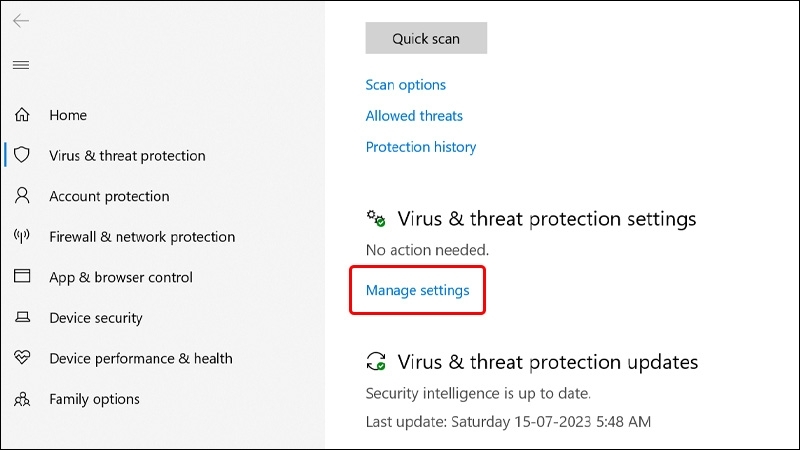Click the Manage settings link
800x450 pixels.
click(x=418, y=291)
